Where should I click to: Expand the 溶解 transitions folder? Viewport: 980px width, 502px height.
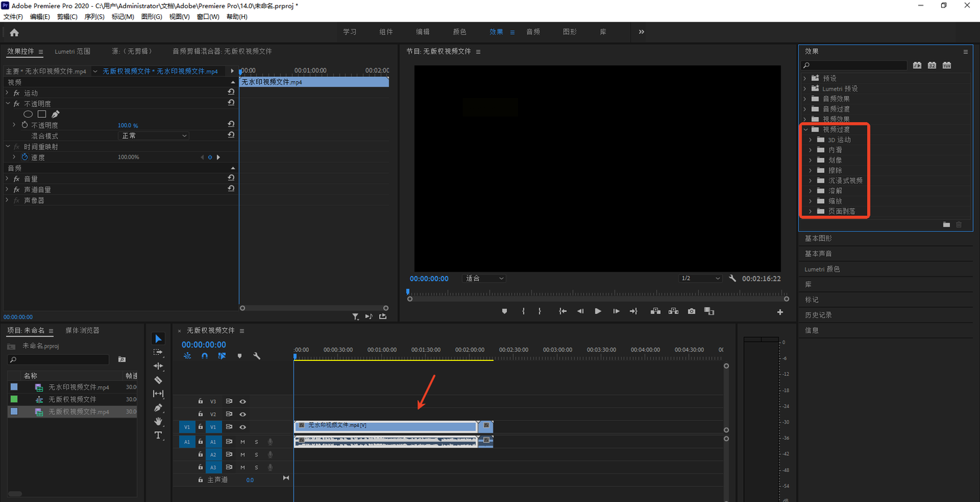(811, 191)
